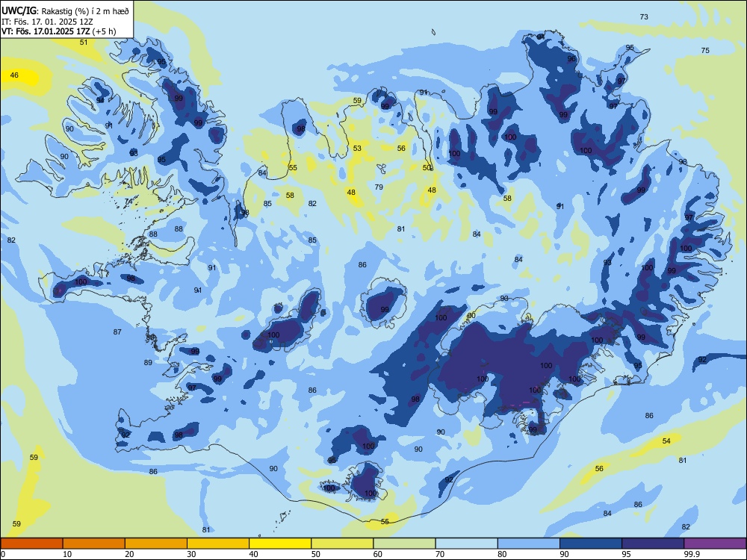Click the purple legend swatch above 99.9
The image size is (747, 560).
pyautogui.click(x=715, y=544)
